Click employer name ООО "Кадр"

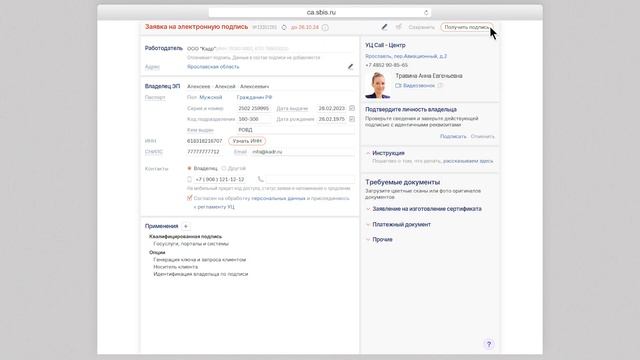201,49
